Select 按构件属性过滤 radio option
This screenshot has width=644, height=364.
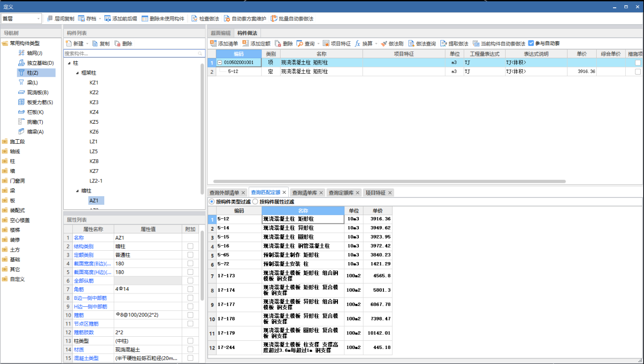click(255, 202)
